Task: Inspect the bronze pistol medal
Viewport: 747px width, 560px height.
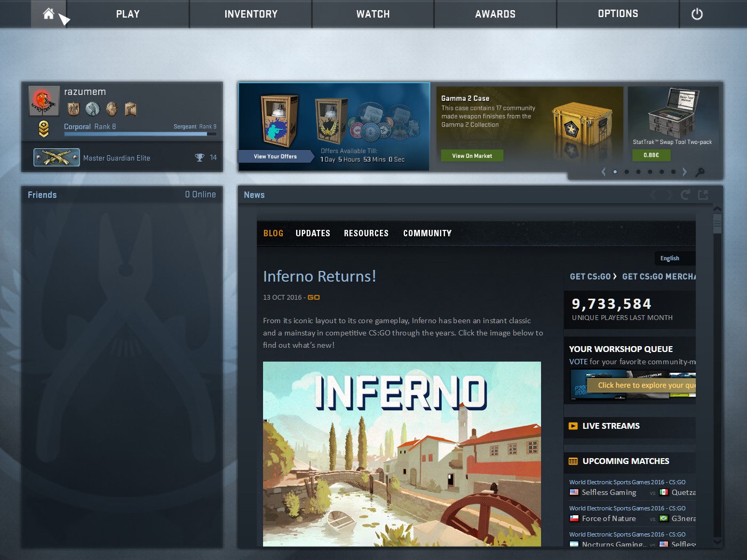Action: tap(131, 109)
